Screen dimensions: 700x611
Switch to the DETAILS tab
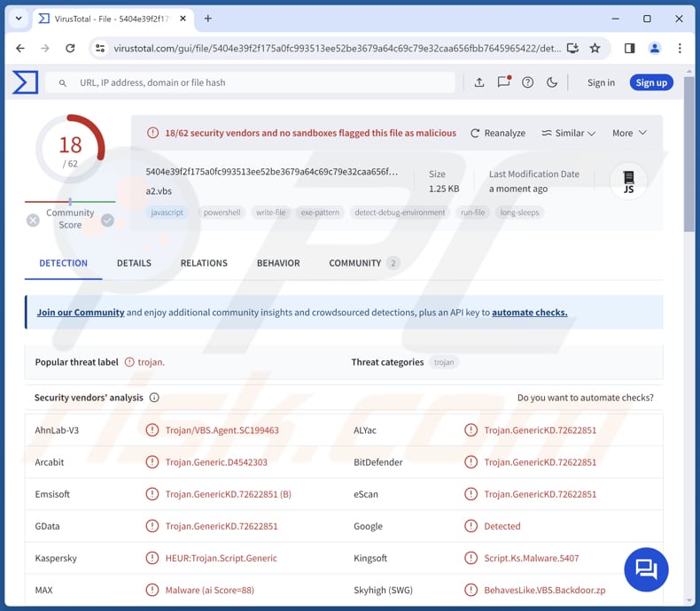click(x=134, y=263)
